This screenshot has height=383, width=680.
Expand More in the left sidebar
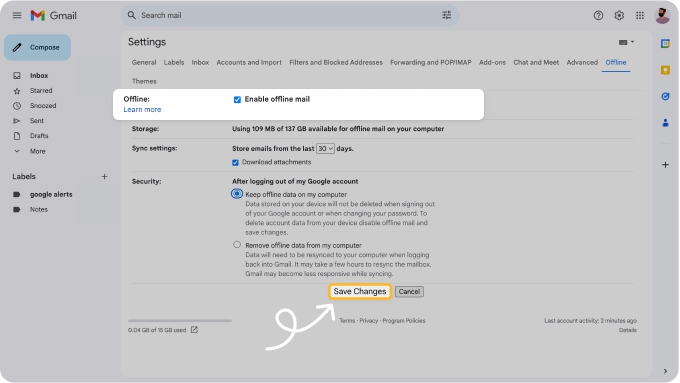[37, 151]
